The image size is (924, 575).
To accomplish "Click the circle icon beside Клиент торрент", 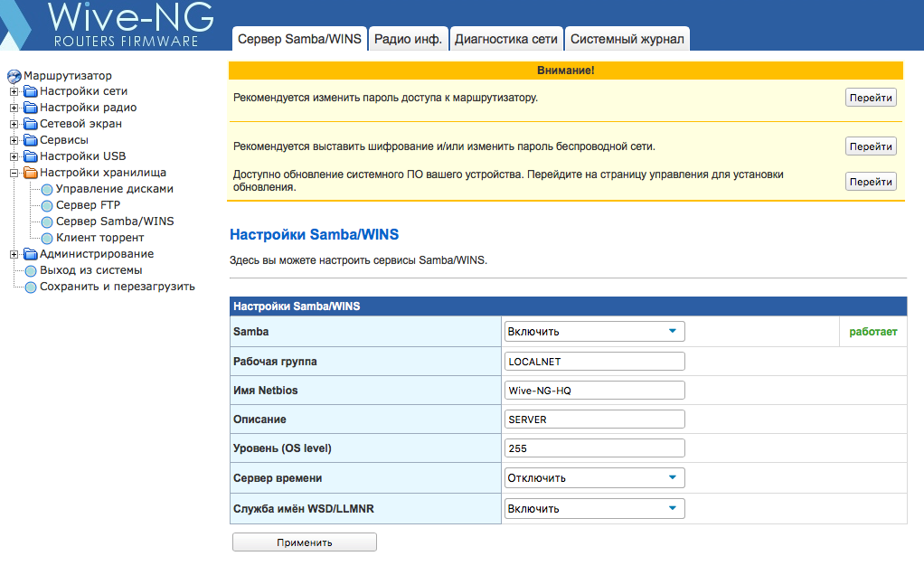I will pos(46,239).
